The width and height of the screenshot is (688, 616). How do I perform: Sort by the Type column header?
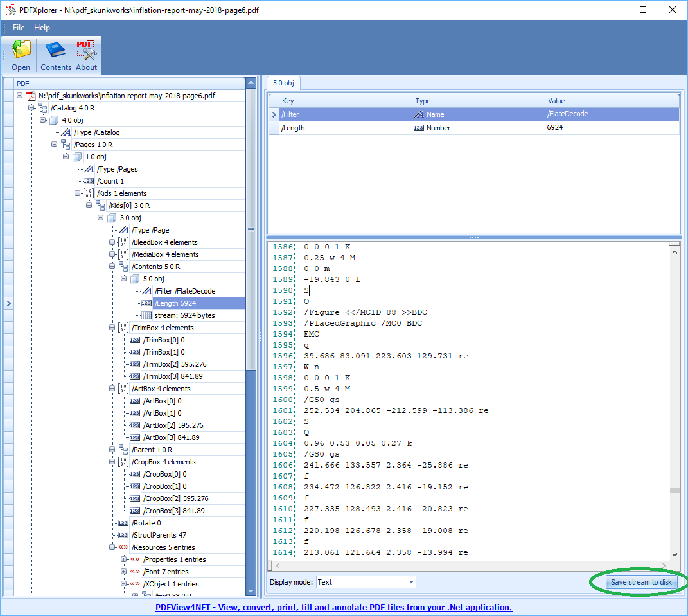pyautogui.click(x=479, y=101)
